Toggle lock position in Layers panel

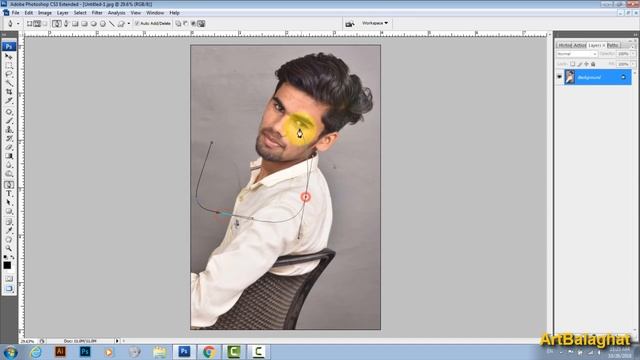(587, 64)
